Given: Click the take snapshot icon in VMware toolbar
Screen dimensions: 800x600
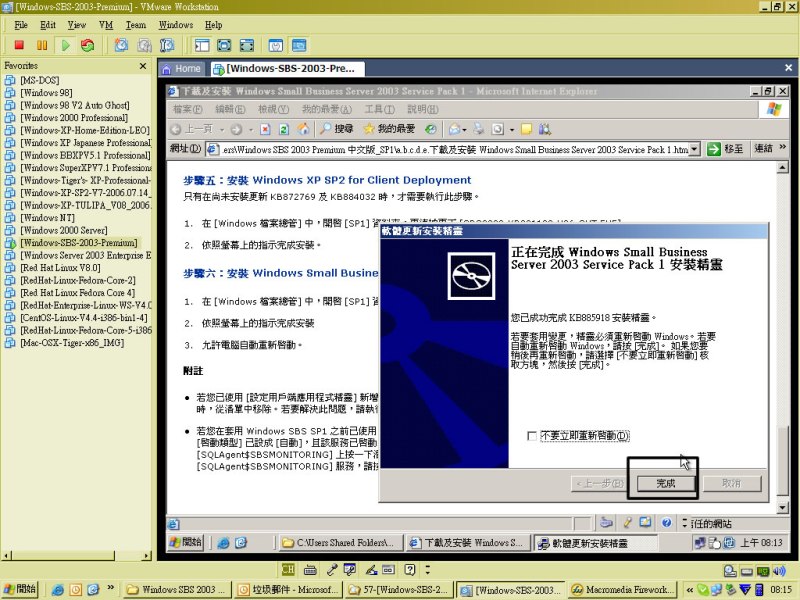Looking at the screenshot, I should pyautogui.click(x=121, y=45).
